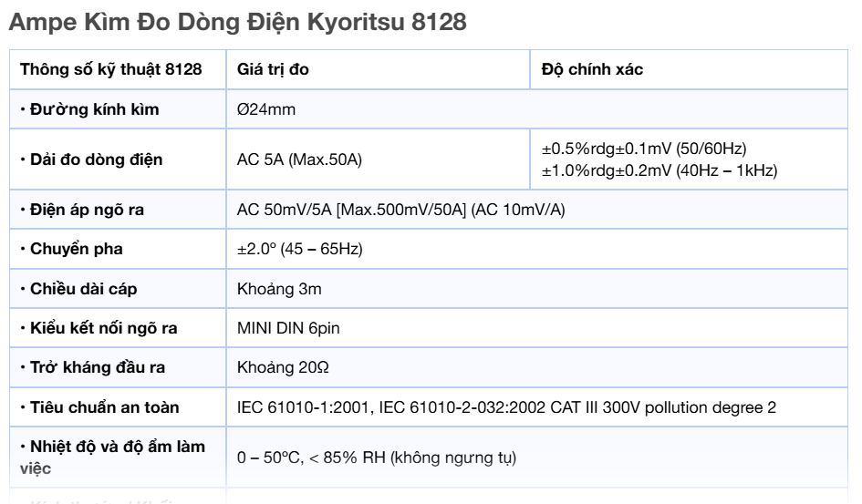Click the 'Khoảng 3m' value cell
Viewport: 862px width, 504px height.
click(x=537, y=289)
